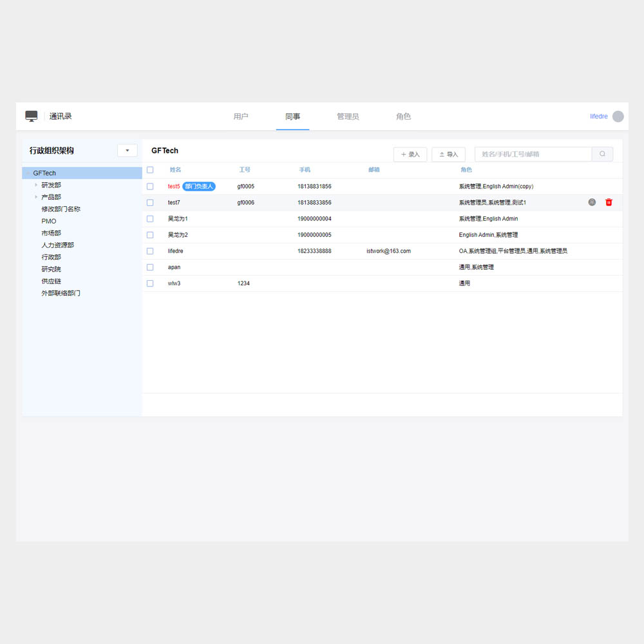Click the gray user icon for test7
644x644 pixels.
(592, 202)
